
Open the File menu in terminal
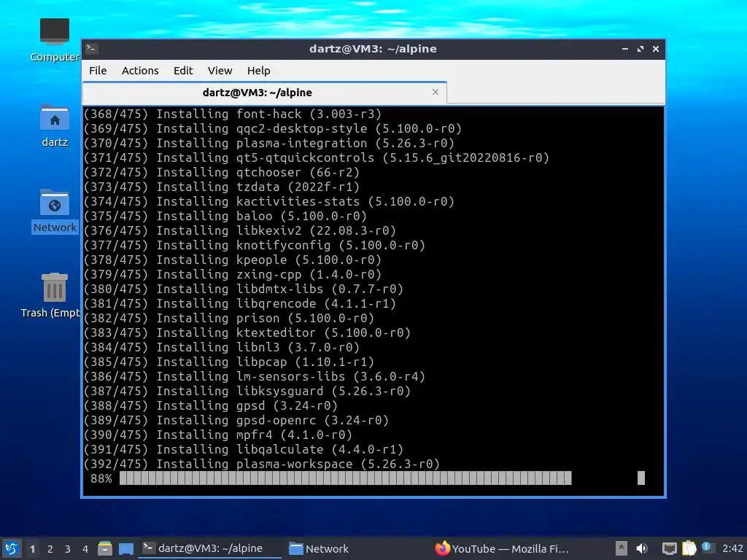(98, 71)
